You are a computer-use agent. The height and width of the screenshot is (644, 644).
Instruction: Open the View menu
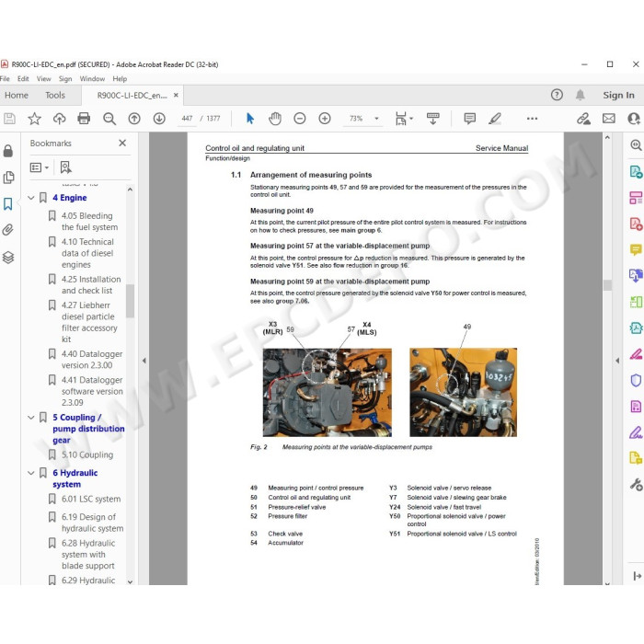click(x=43, y=78)
